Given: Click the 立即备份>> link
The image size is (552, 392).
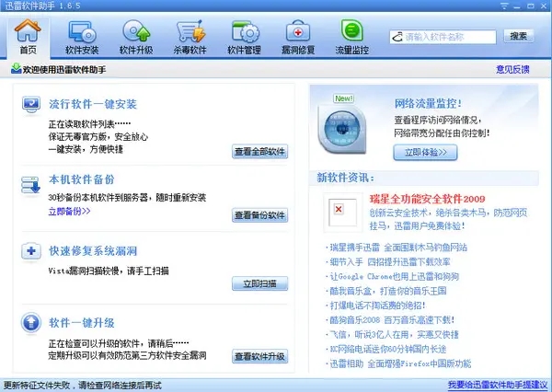Looking at the screenshot, I should tap(69, 212).
